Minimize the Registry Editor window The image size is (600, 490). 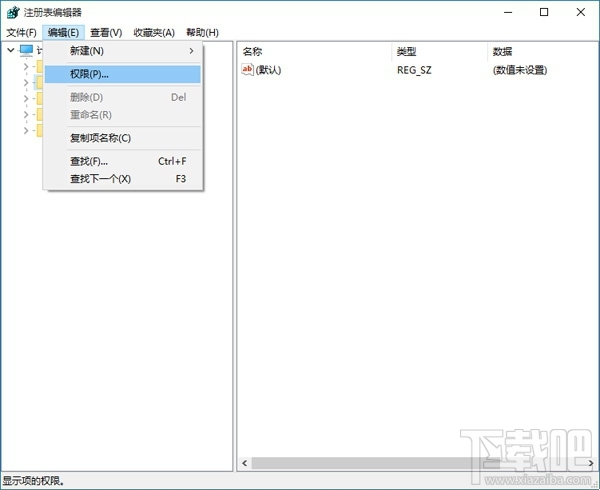pyautogui.click(x=508, y=12)
